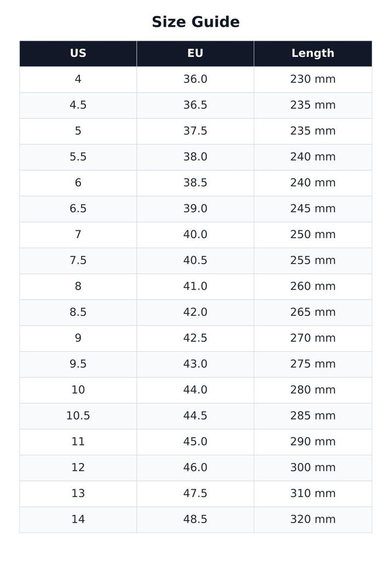Select the Size Guide title
This screenshot has height=561, width=392.
pyautogui.click(x=195, y=22)
